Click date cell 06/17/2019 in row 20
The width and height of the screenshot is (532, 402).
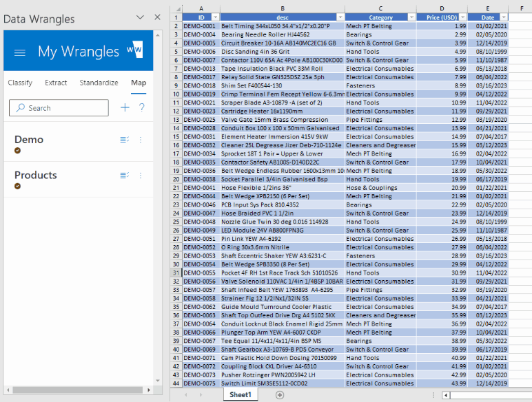488,179
